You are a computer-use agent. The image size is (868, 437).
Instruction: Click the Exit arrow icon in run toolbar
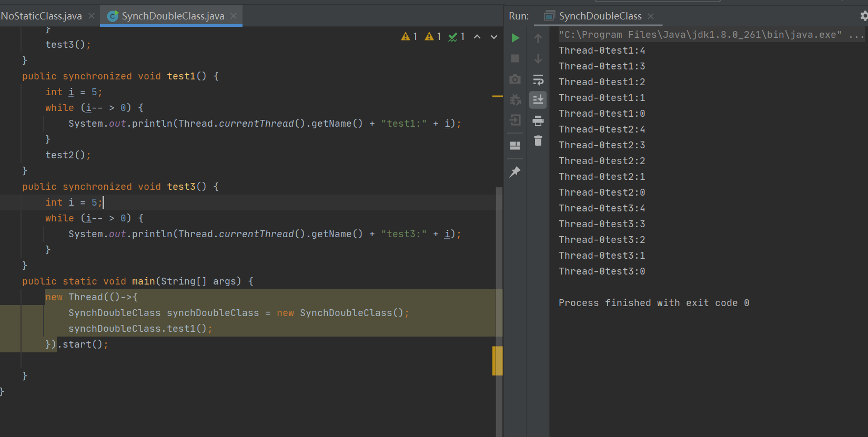coord(516,120)
